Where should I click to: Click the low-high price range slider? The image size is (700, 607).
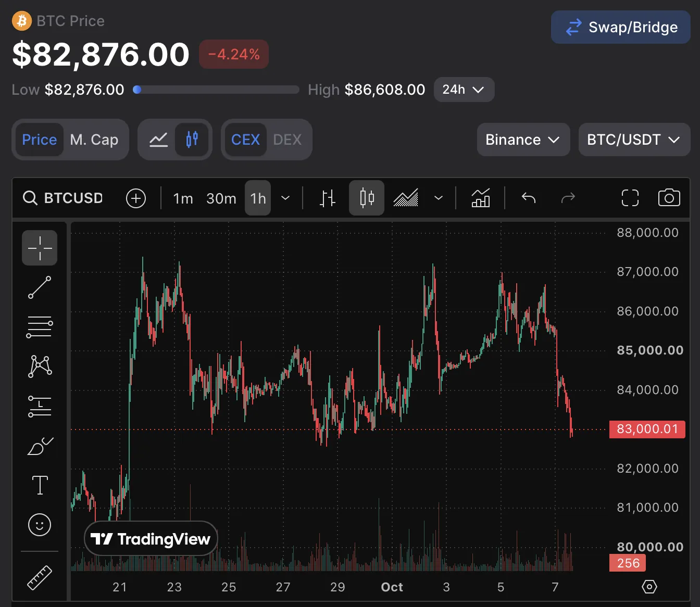tap(216, 90)
